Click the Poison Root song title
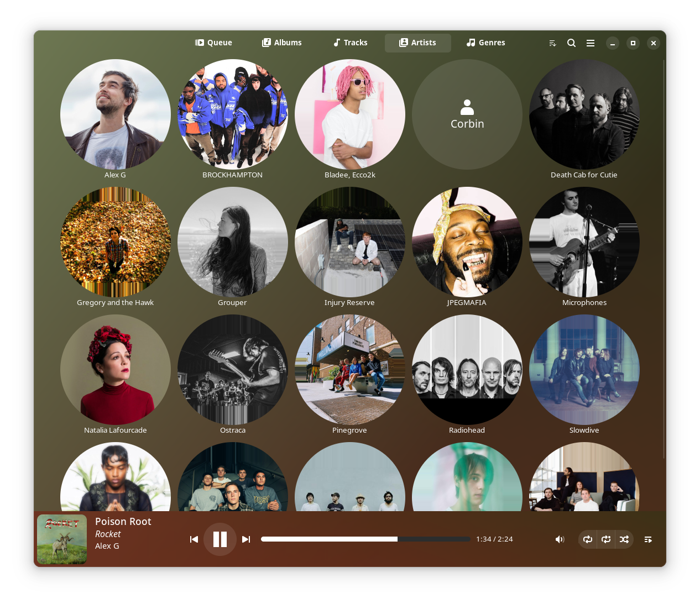The height and width of the screenshot is (604, 700). coord(123,522)
